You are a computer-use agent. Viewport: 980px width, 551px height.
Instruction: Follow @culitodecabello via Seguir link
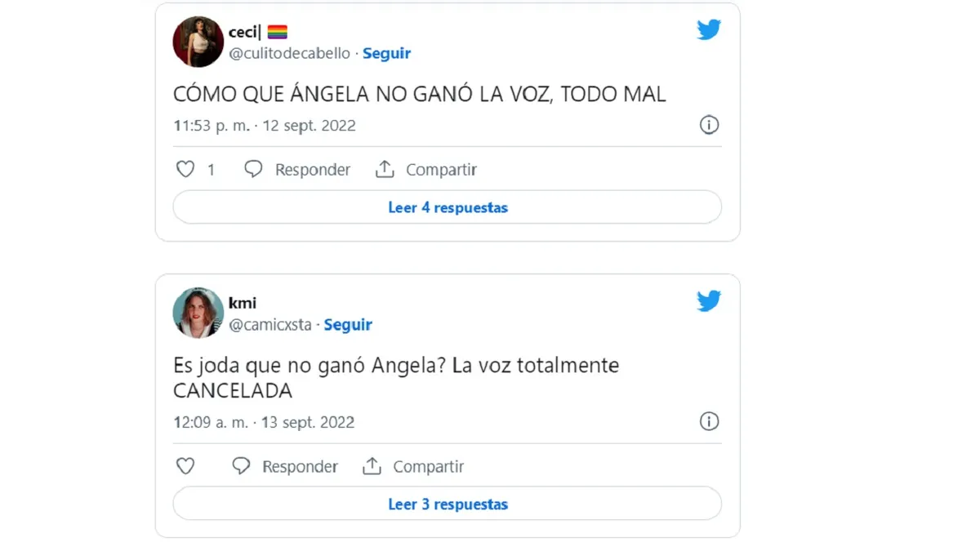[x=386, y=53]
